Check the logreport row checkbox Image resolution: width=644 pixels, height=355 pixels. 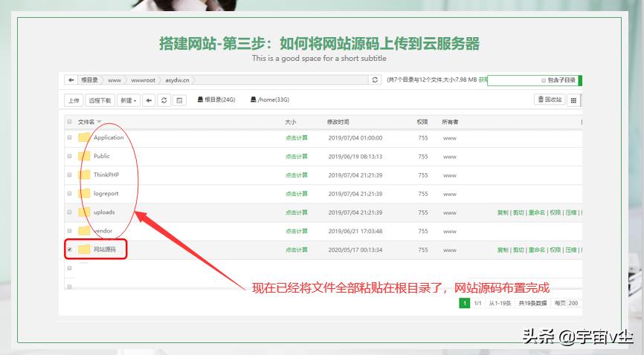pyautogui.click(x=69, y=193)
